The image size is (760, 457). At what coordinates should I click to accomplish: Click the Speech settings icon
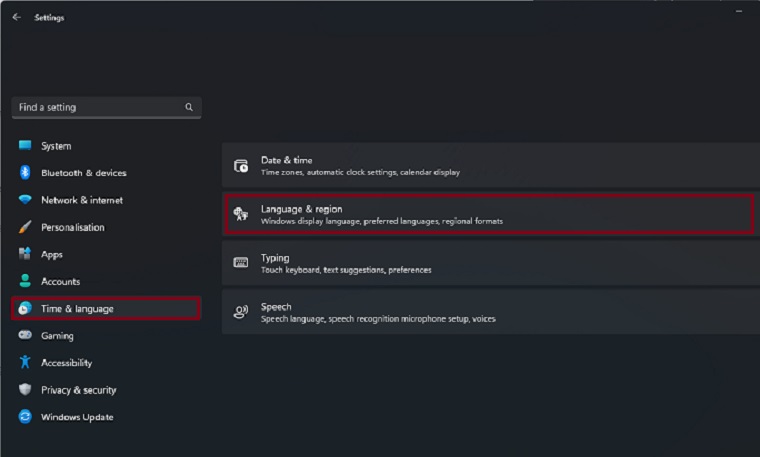click(x=241, y=312)
